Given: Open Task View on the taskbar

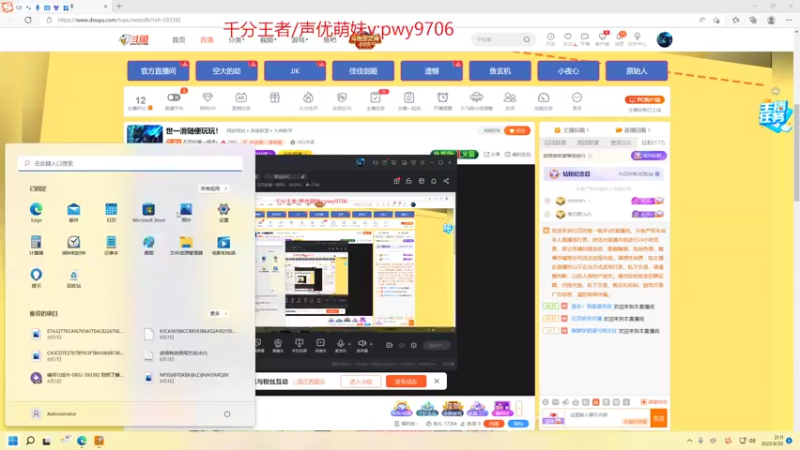Looking at the screenshot, I should click(46, 440).
